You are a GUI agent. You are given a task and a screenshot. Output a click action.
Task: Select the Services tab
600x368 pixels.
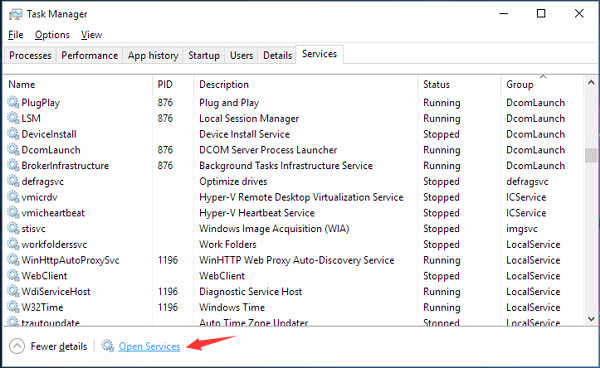click(320, 54)
